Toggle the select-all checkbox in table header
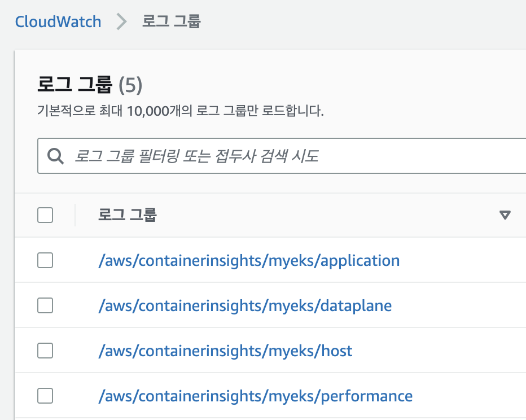Screen dimensions: 526x420 [x=45, y=215]
